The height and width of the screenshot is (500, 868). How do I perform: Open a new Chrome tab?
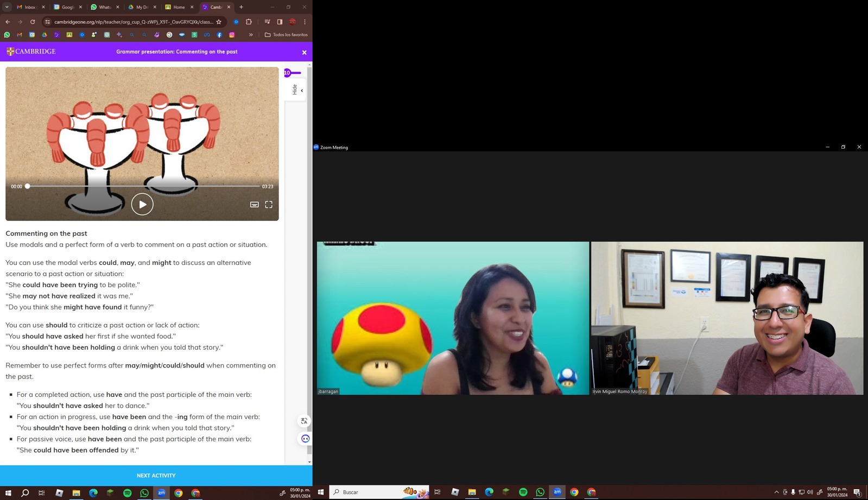point(241,7)
